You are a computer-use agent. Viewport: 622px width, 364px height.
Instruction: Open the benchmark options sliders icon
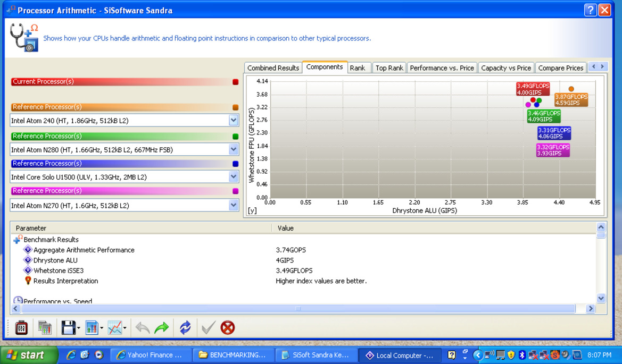tap(21, 327)
